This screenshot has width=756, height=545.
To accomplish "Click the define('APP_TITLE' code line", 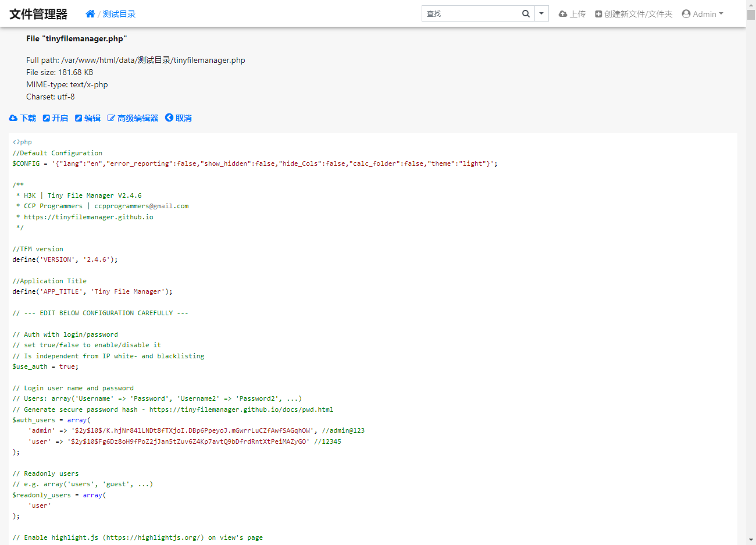I will tap(92, 291).
